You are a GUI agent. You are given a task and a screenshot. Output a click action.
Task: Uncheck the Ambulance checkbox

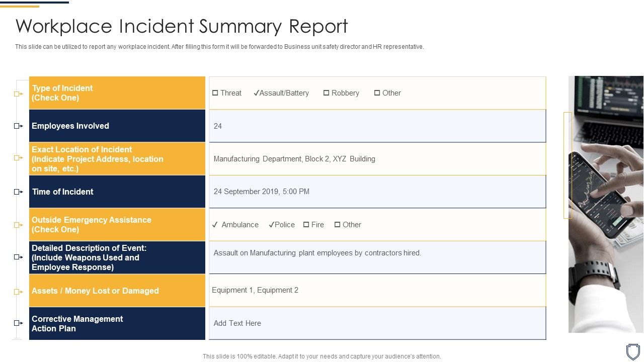(215, 224)
